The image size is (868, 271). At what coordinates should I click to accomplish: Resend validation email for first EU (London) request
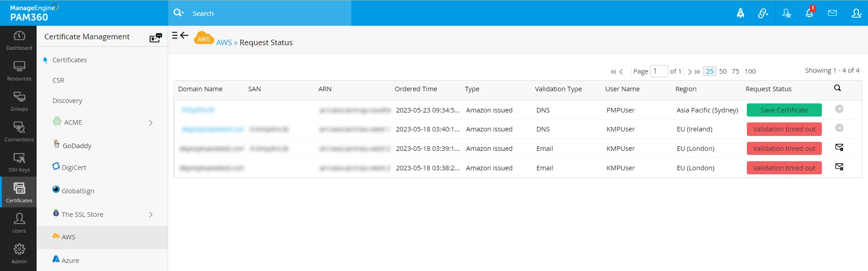[x=839, y=147]
